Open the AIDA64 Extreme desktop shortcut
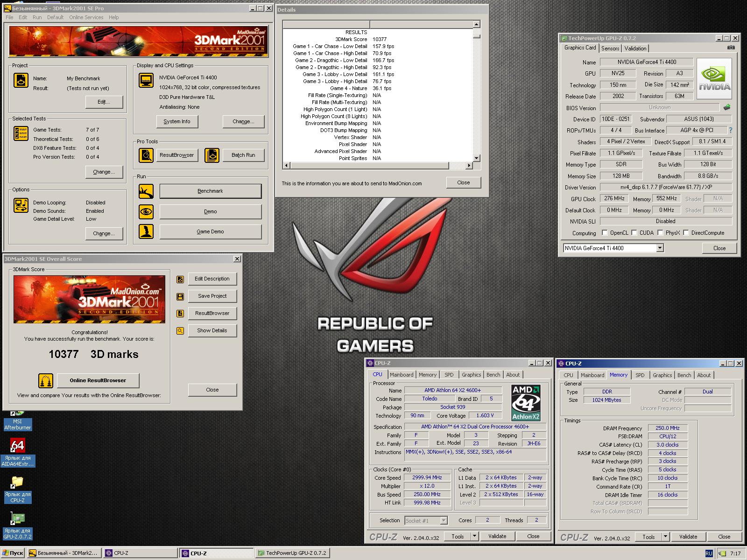 point(17,452)
